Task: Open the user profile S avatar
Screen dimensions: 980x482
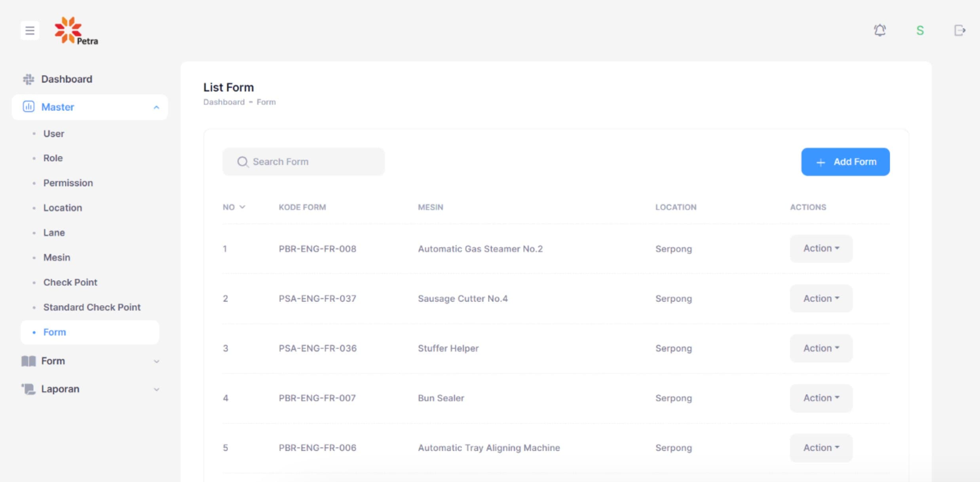Action: (x=920, y=30)
